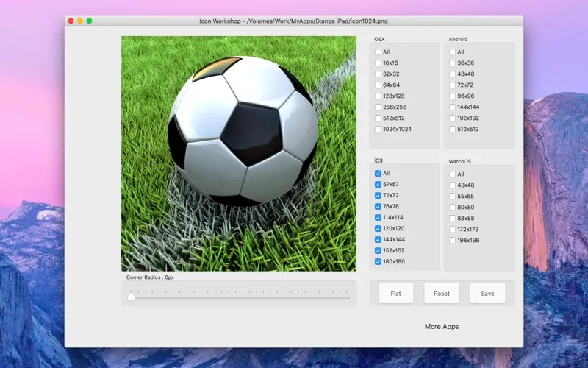Screen dimensions: 588x368
Task: Disable the iOS 57x57 size
Action: point(379,185)
